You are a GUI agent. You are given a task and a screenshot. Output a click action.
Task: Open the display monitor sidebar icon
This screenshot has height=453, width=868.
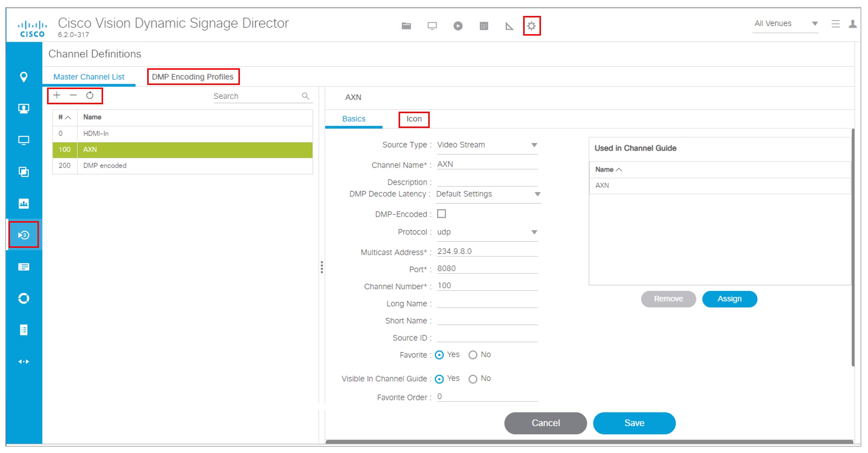point(24,140)
